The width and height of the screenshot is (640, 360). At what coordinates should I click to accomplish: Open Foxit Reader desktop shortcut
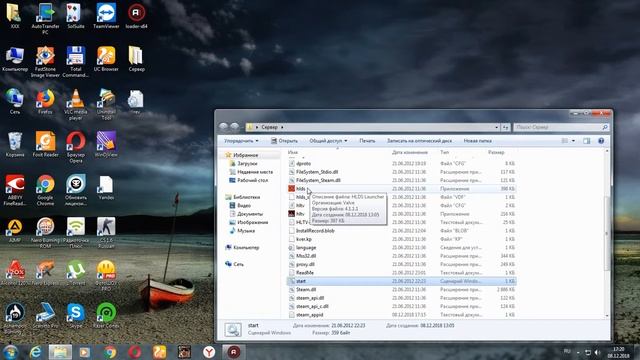(x=45, y=144)
